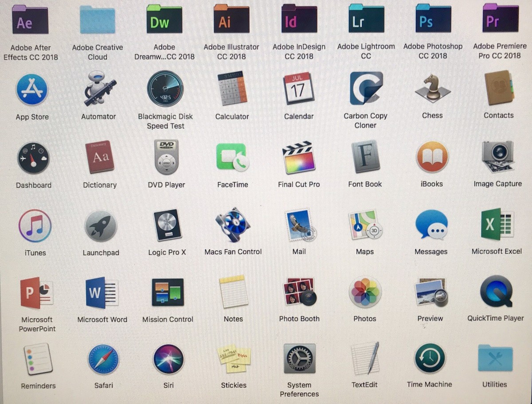Select the Utilities folder icon
The height and width of the screenshot is (404, 532).
[x=495, y=358]
